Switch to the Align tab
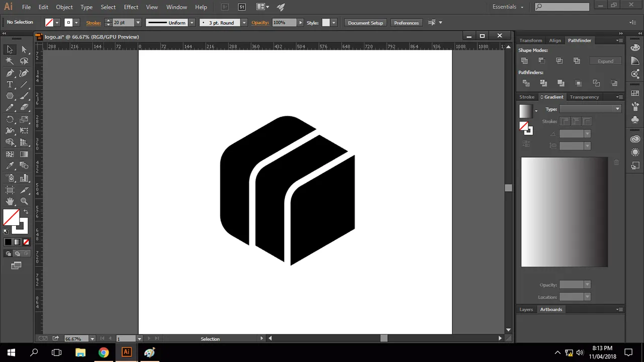This screenshot has height=362, width=644. click(555, 40)
